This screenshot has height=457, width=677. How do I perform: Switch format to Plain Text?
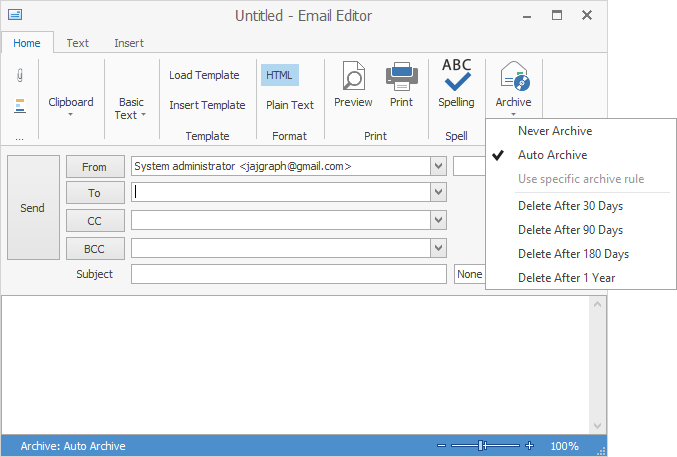(289, 105)
